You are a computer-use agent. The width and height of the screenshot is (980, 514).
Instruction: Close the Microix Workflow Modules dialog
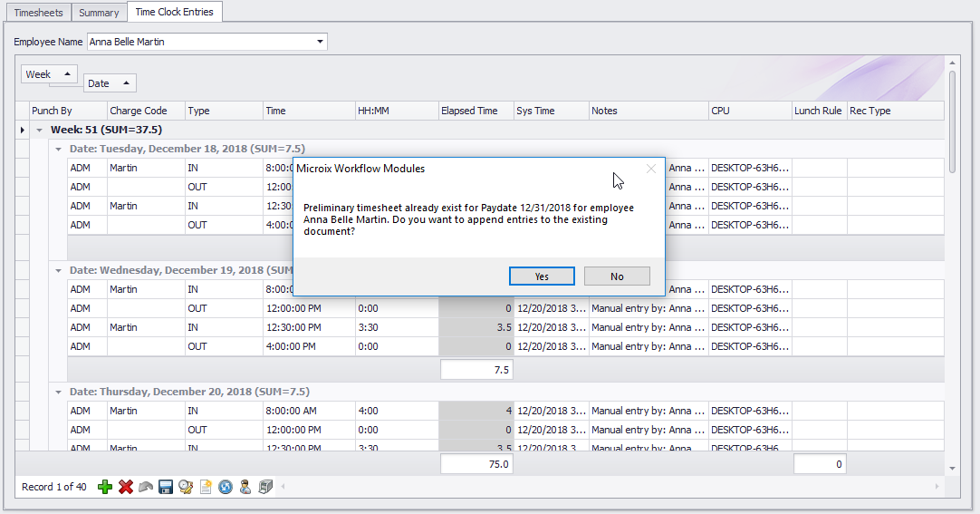pyautogui.click(x=650, y=169)
